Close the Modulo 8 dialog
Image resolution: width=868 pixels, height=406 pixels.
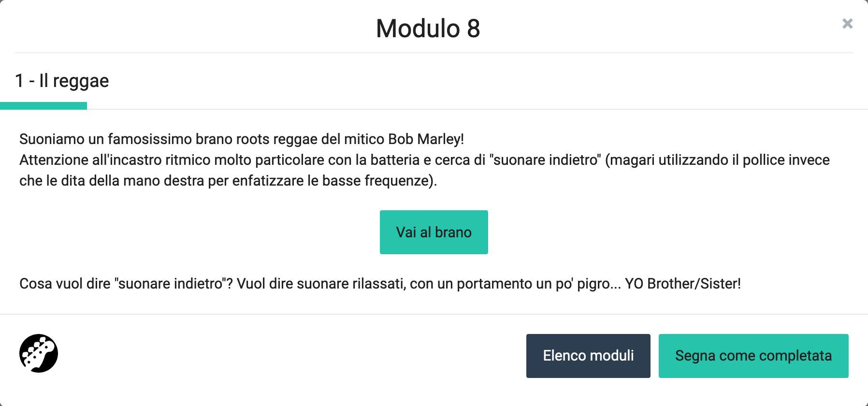coord(847,24)
